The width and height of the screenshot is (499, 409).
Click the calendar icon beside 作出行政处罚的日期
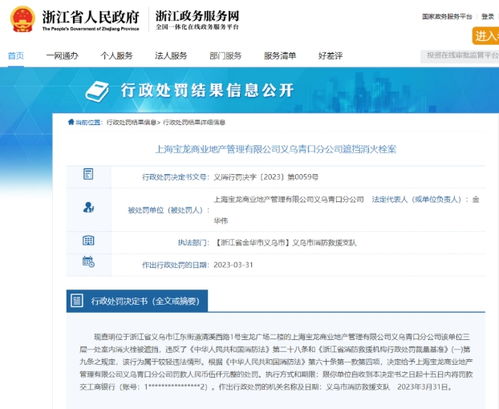pyautogui.click(x=88, y=262)
